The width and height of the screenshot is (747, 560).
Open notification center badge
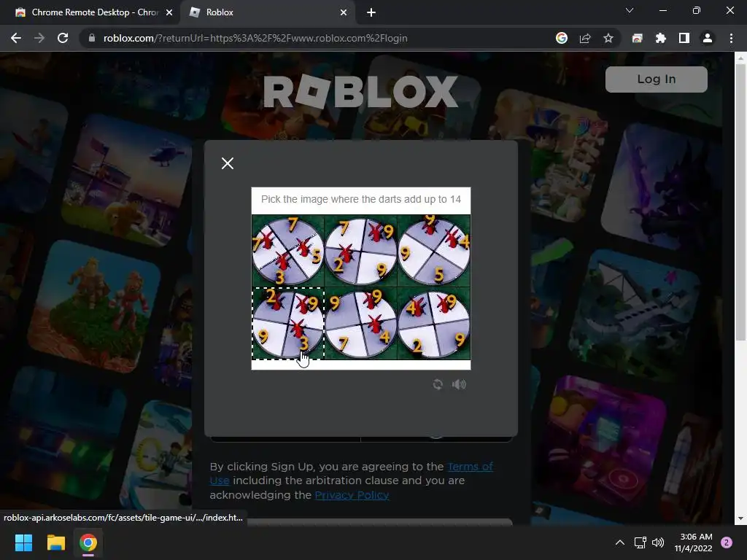click(x=727, y=542)
